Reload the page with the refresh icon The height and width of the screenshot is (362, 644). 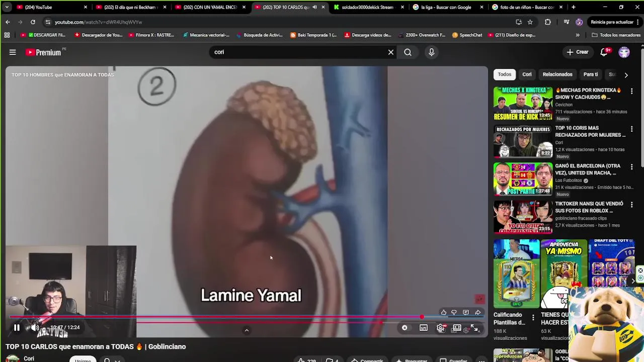[x=33, y=22]
